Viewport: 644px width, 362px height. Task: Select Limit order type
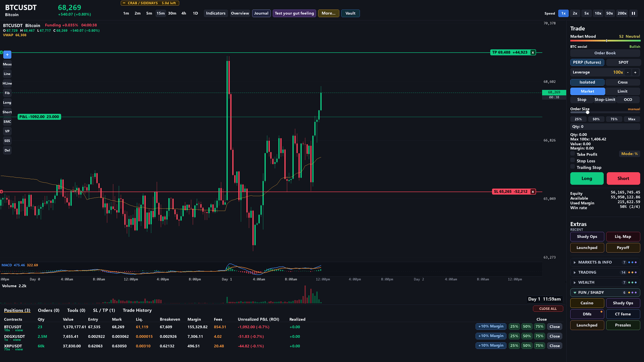(x=622, y=91)
